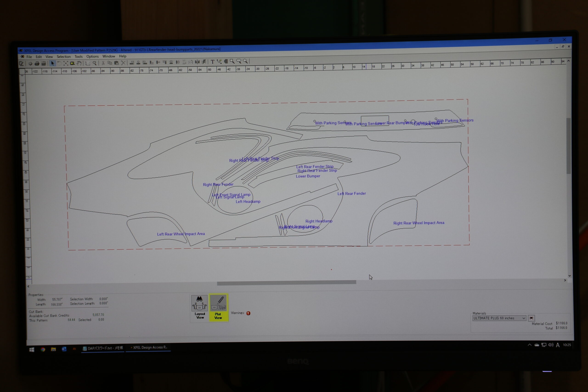
Task: Click the scissors cut icon
Action: [103, 63]
